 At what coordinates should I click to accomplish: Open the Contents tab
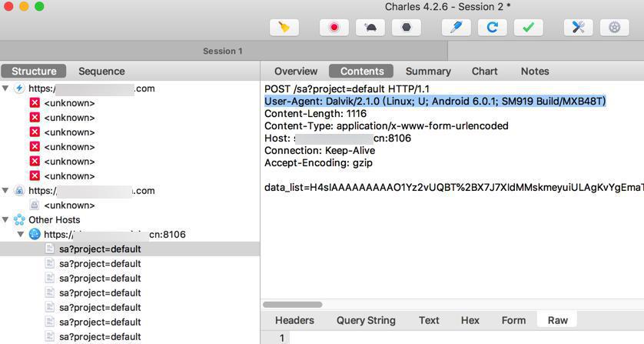point(362,72)
